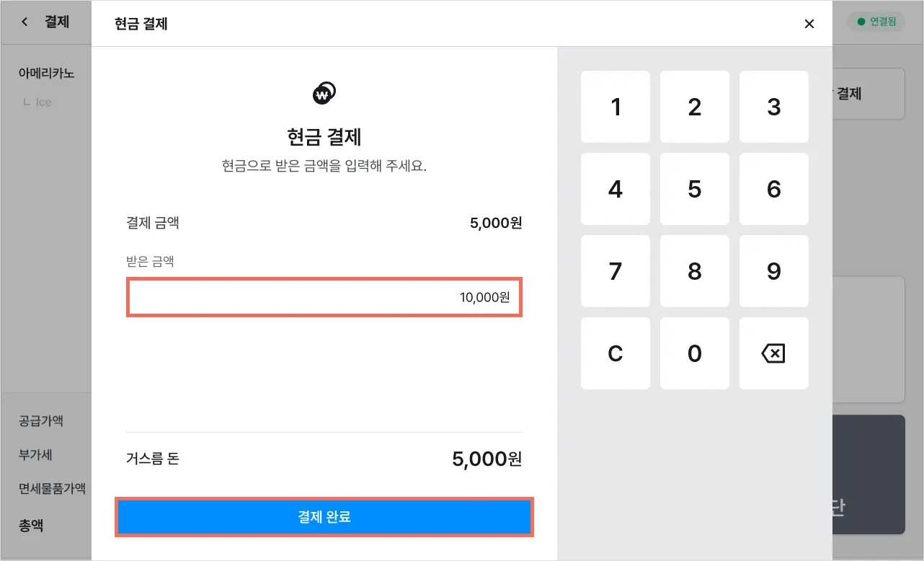Hit the 7 key
The image size is (924, 561).
(615, 271)
